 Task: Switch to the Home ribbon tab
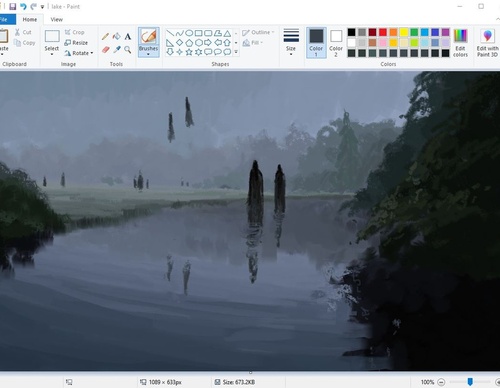coord(30,19)
